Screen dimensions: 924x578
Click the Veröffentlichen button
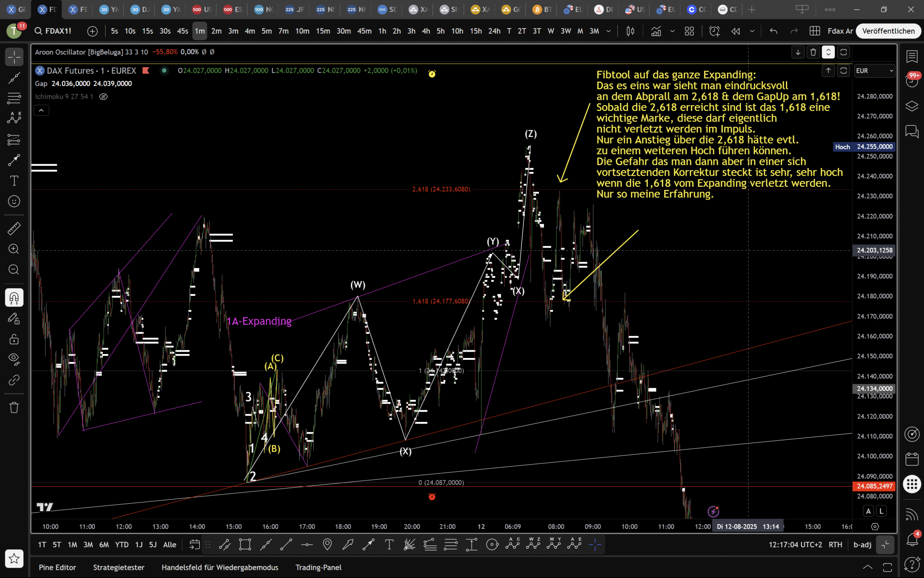pyautogui.click(x=888, y=31)
